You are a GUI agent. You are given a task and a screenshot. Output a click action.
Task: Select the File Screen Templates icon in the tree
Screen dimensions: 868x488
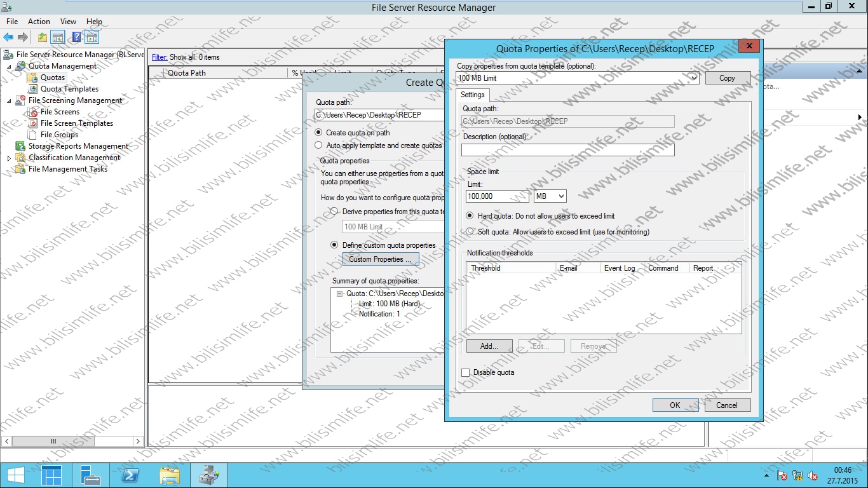point(34,123)
